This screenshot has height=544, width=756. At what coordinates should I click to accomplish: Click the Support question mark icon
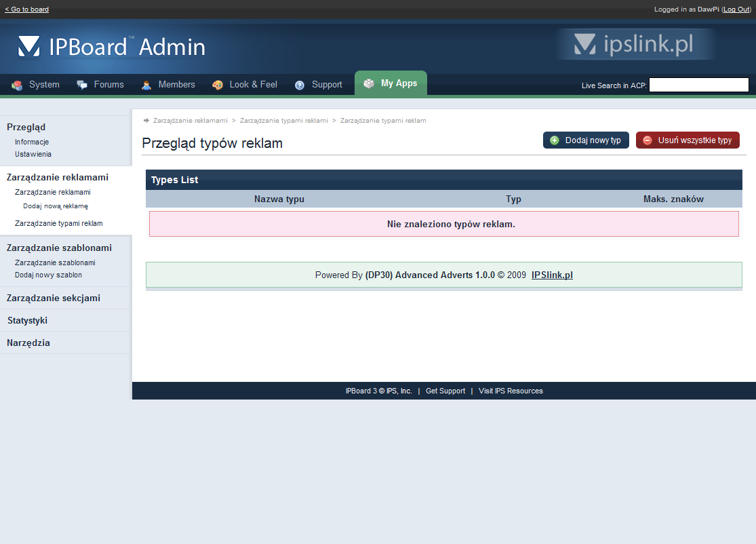(x=300, y=85)
